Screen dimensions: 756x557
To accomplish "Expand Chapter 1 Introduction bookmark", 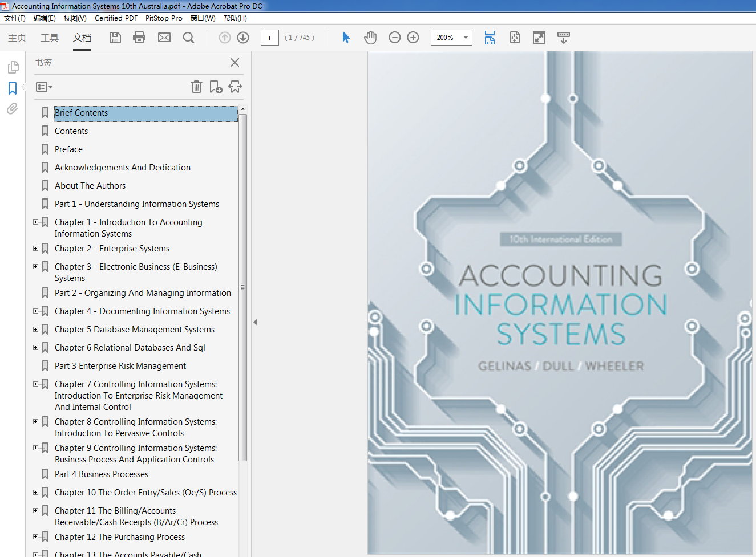I will 36,222.
